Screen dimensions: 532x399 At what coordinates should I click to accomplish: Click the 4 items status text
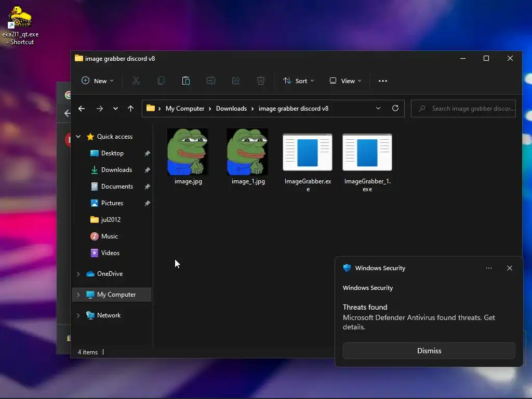click(x=87, y=352)
